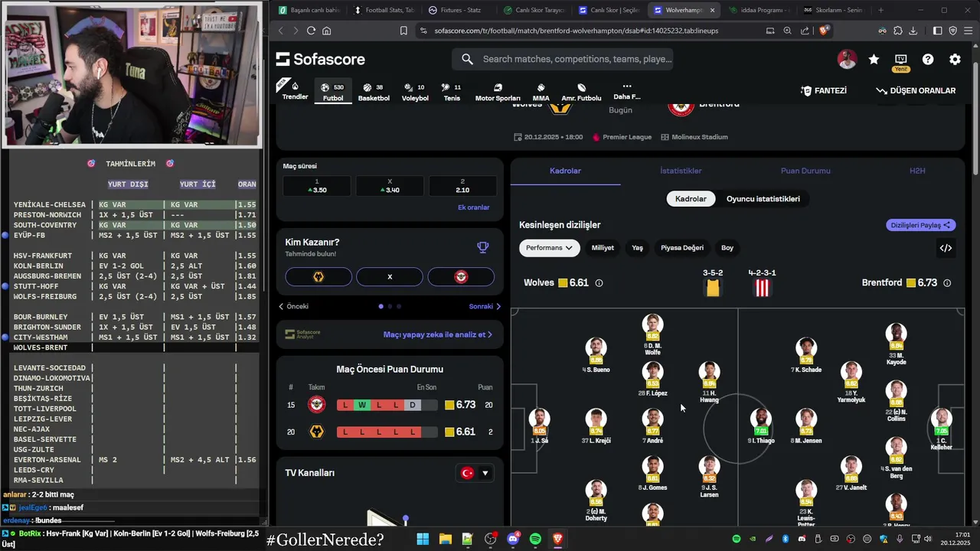Vote draw X in Kim Kazanır poll

[x=390, y=277]
